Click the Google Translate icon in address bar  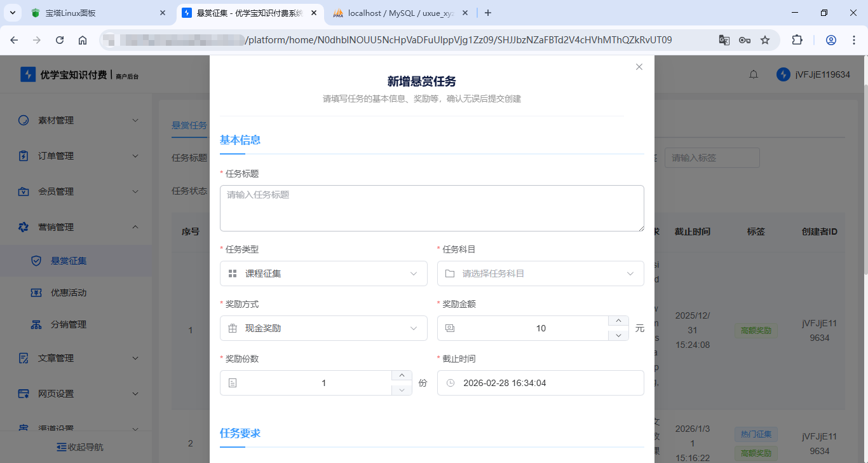click(x=724, y=39)
